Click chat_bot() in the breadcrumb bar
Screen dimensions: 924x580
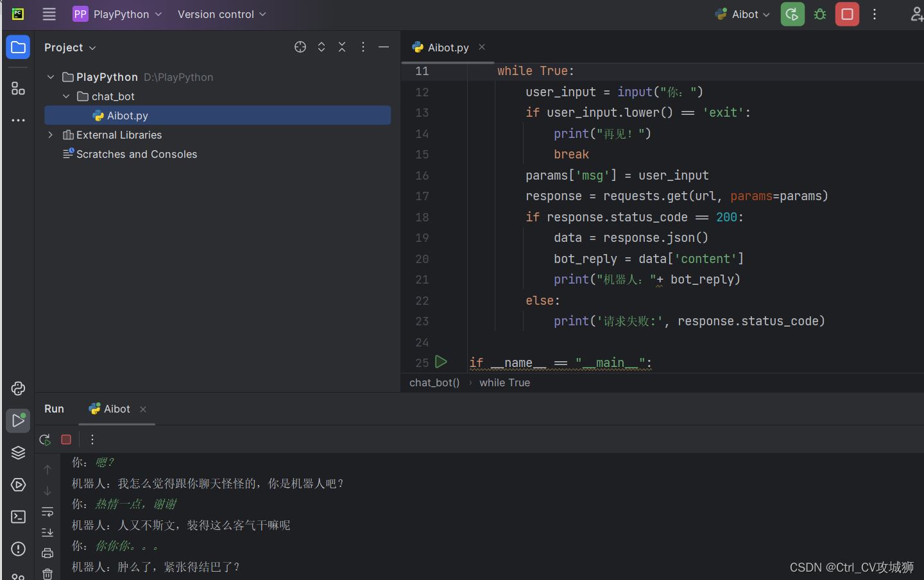[x=434, y=382]
